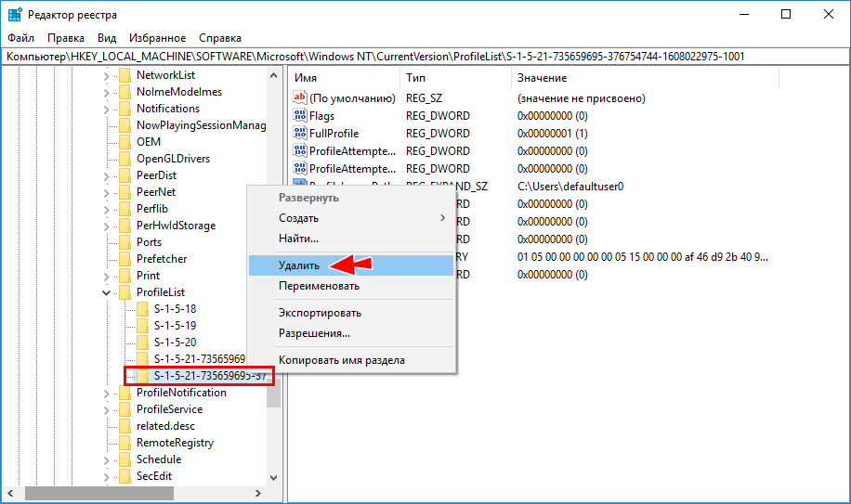
Task: Expand the PeerDist tree node
Action: click(x=106, y=175)
